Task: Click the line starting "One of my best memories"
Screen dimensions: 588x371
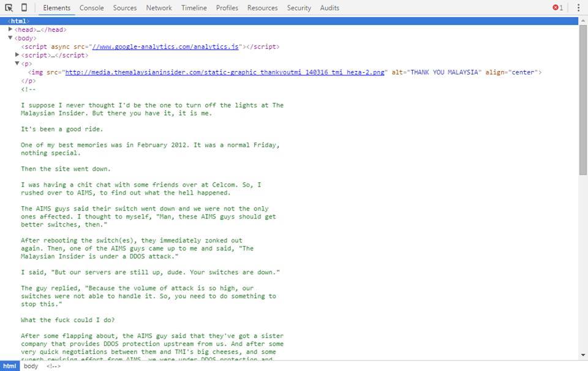Action: pos(151,144)
